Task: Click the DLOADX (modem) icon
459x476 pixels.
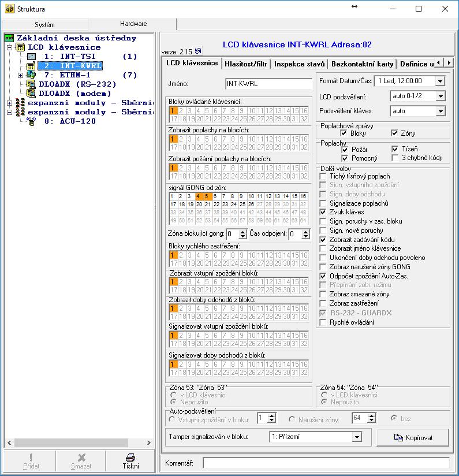Action: coord(31,93)
